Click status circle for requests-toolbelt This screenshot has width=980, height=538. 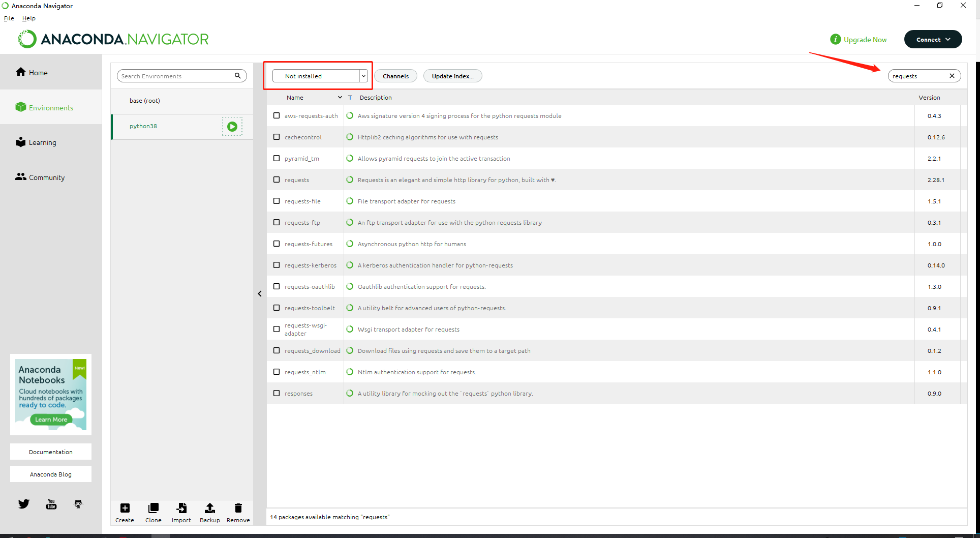[x=350, y=308]
